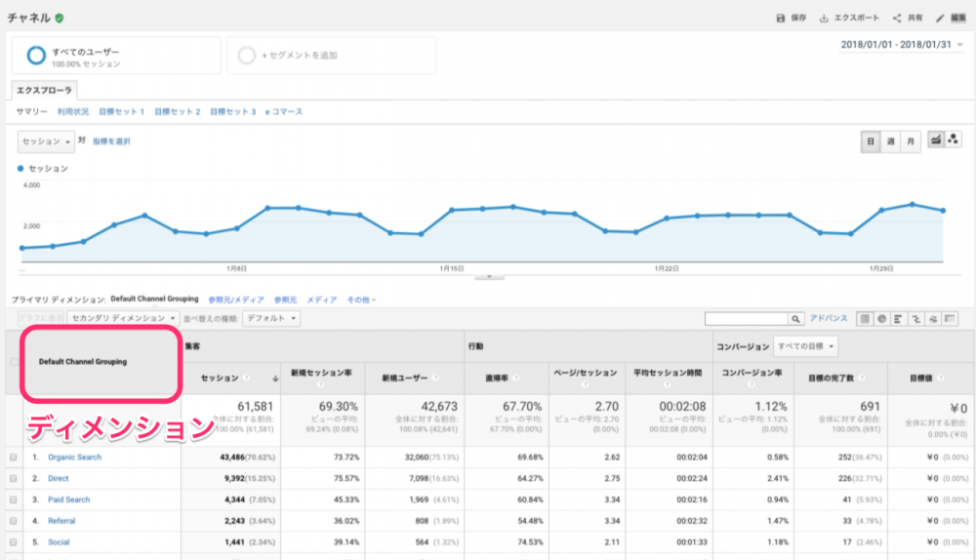Viewport: 976px width, 560px height.
Task: Open the デフォルト sort type dropdown
Action: pos(271,318)
